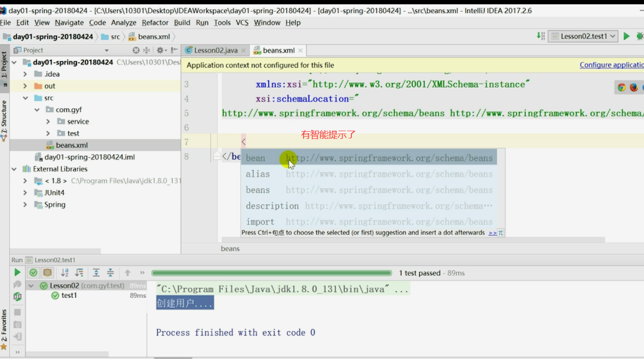Select 'alias' completion suggestion
This screenshot has height=359, width=644.
[x=369, y=174]
